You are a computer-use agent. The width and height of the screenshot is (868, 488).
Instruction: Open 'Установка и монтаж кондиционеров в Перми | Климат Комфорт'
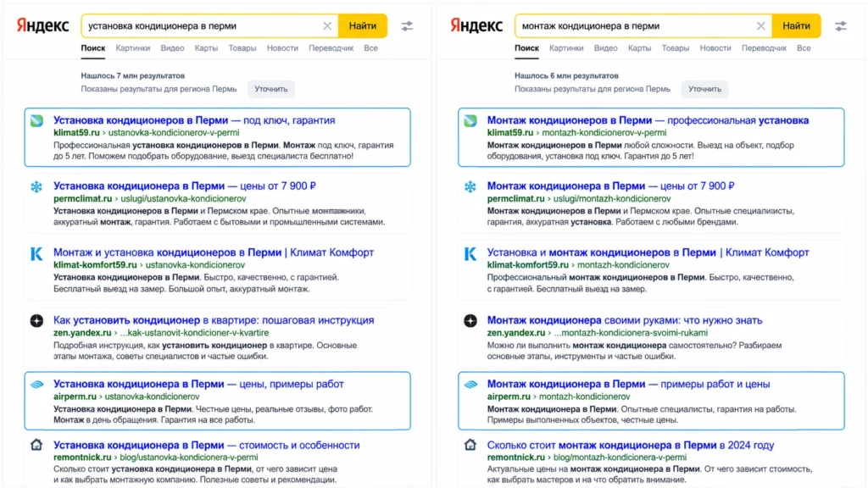(648, 252)
